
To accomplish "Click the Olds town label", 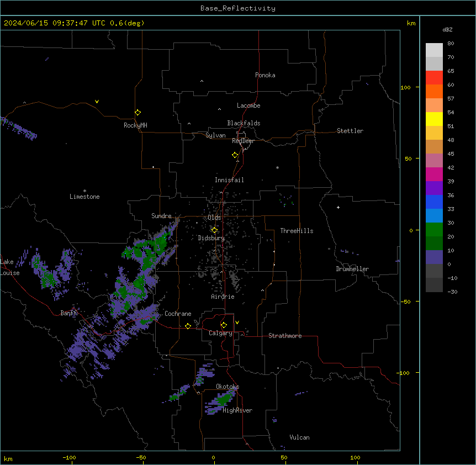I will 214,218.
